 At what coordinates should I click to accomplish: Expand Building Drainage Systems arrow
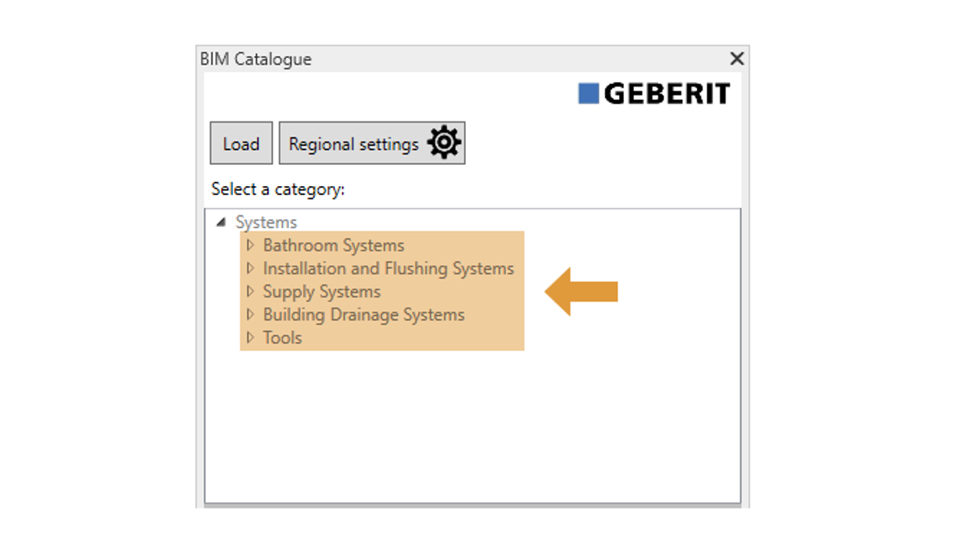tap(250, 314)
